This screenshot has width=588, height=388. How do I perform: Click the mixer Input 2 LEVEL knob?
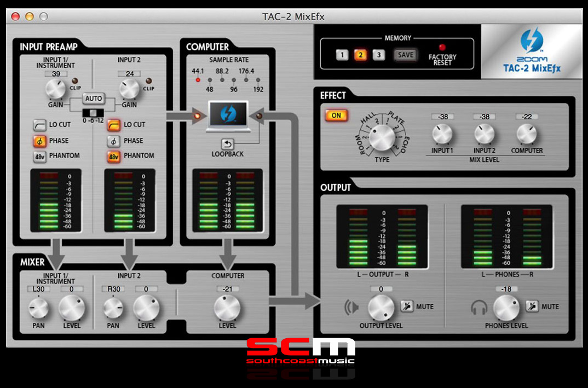pyautogui.click(x=146, y=308)
